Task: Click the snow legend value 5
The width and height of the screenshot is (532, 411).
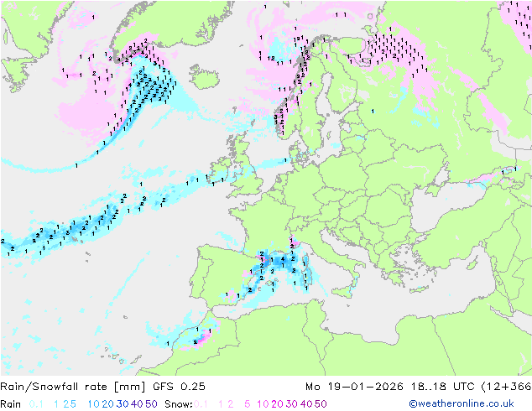Action: tap(248, 404)
